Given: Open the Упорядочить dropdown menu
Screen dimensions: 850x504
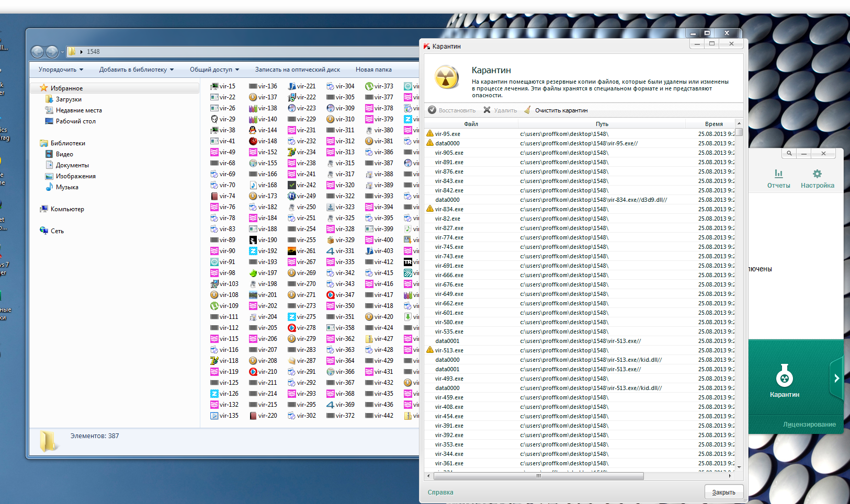Looking at the screenshot, I should (61, 70).
